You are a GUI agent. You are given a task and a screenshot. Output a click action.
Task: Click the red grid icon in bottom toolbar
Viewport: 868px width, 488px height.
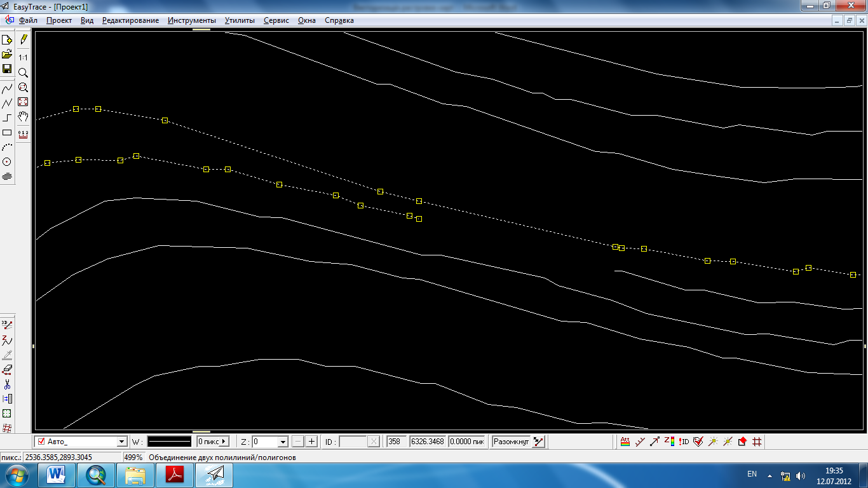coord(757,442)
